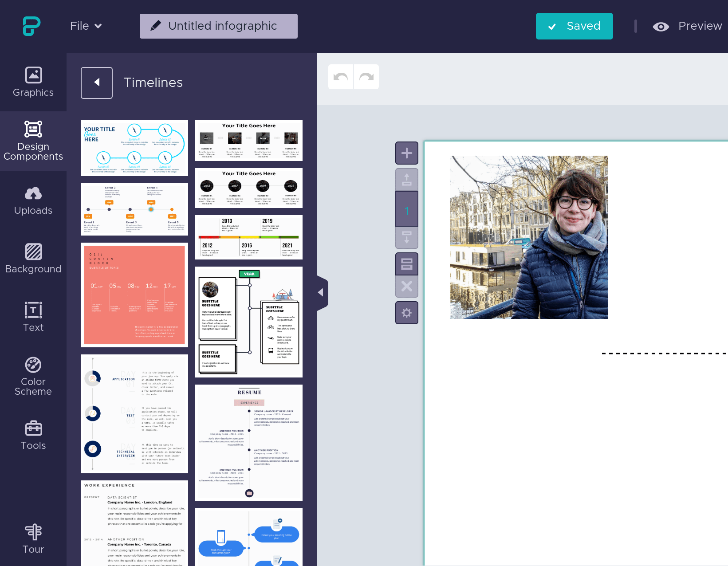Open the Graphics panel
This screenshot has height=566, width=728.
33,82
